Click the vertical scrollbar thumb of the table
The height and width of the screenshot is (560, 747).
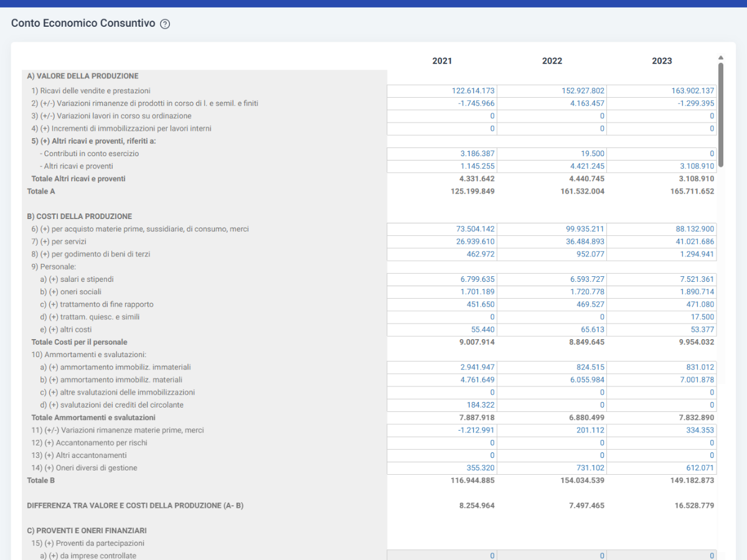pos(721,114)
